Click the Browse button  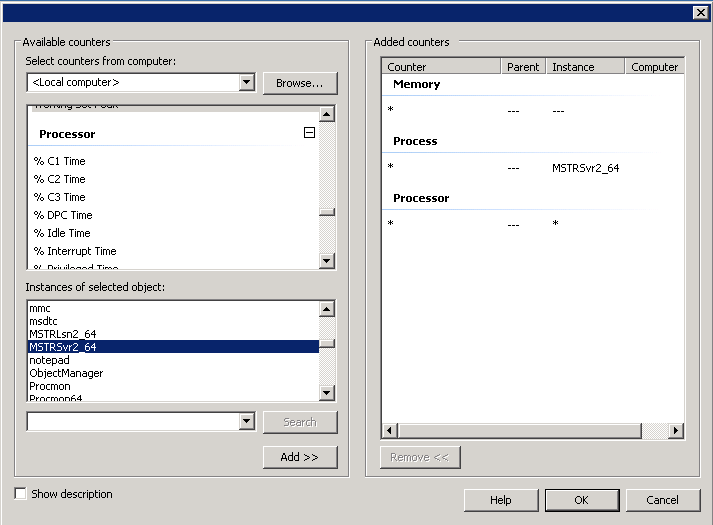click(x=300, y=83)
